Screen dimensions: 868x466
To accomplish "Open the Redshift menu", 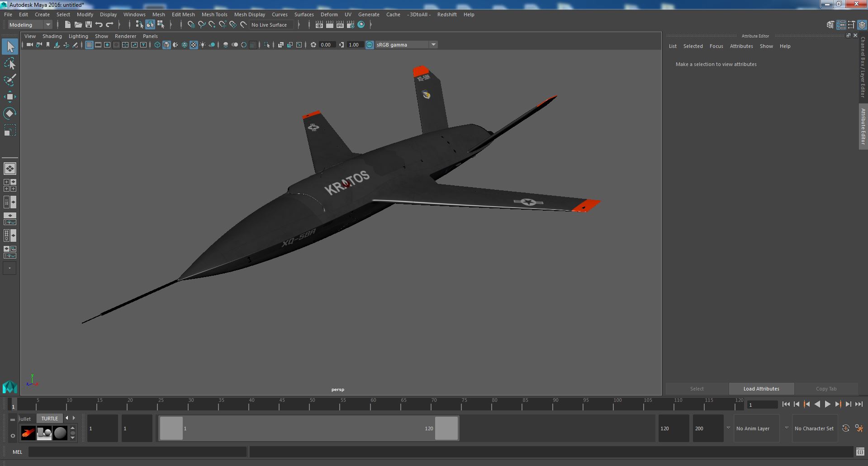I will pos(447,14).
